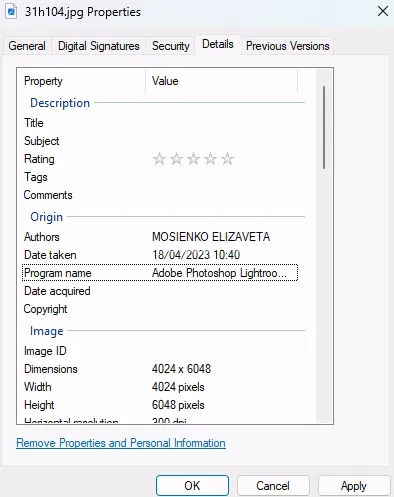Select the Details tab

(x=218, y=44)
